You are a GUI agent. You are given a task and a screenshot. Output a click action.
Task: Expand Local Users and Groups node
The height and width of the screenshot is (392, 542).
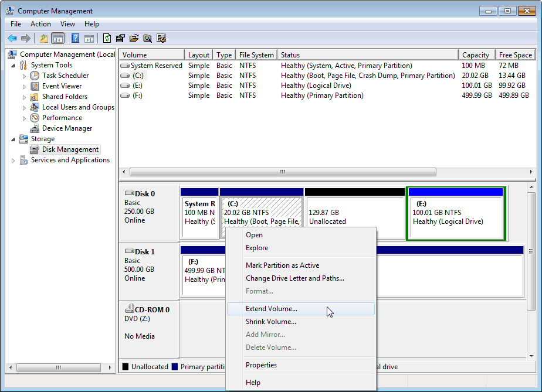pyautogui.click(x=24, y=108)
